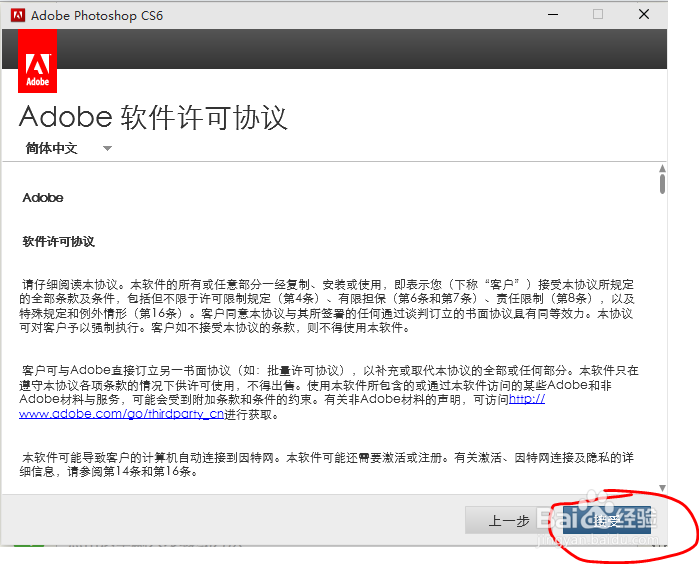Viewport: 699px width, 564px height.
Task: Click the 上一步 back button
Action: coord(509,520)
